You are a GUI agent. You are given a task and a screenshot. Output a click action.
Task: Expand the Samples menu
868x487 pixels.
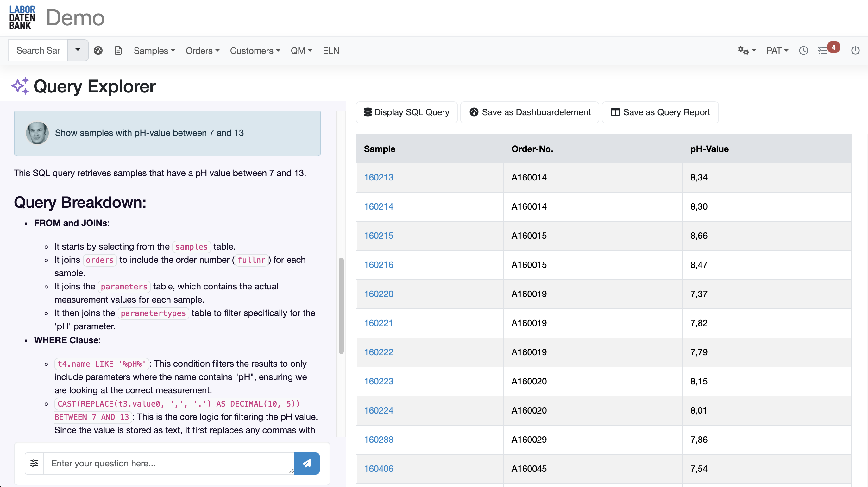pyautogui.click(x=154, y=51)
